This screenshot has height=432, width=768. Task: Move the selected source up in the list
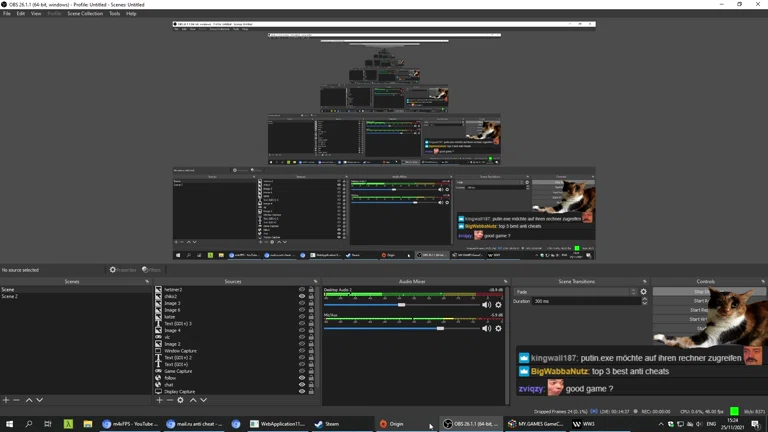193,400
